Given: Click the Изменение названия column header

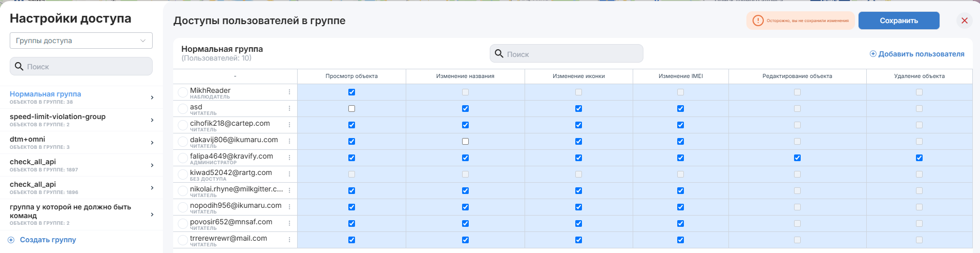Looking at the screenshot, I should point(465,76).
